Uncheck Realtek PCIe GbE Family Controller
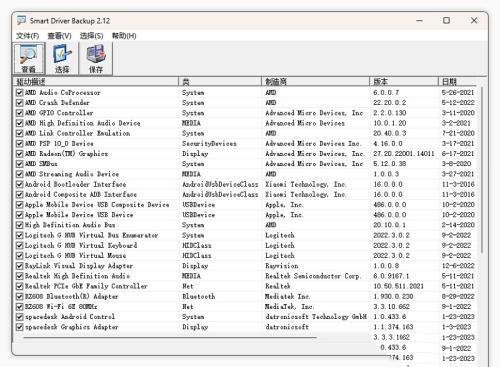The height and width of the screenshot is (367, 500). click(x=20, y=286)
